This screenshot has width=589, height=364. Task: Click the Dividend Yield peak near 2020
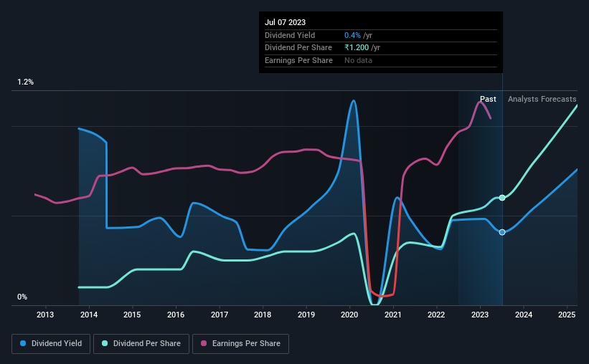point(353,100)
